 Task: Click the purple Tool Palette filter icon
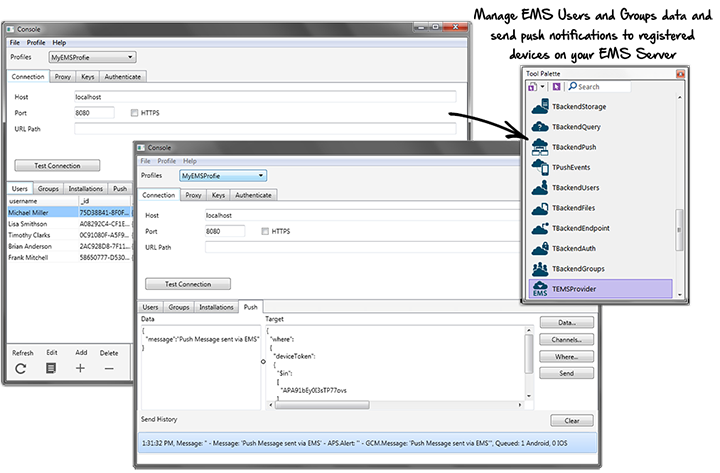(x=557, y=86)
